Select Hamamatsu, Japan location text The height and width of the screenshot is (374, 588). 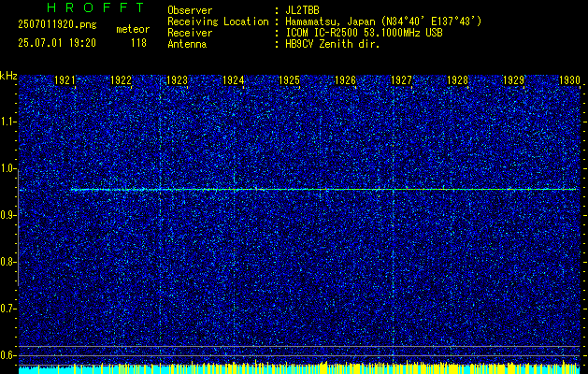click(383, 22)
